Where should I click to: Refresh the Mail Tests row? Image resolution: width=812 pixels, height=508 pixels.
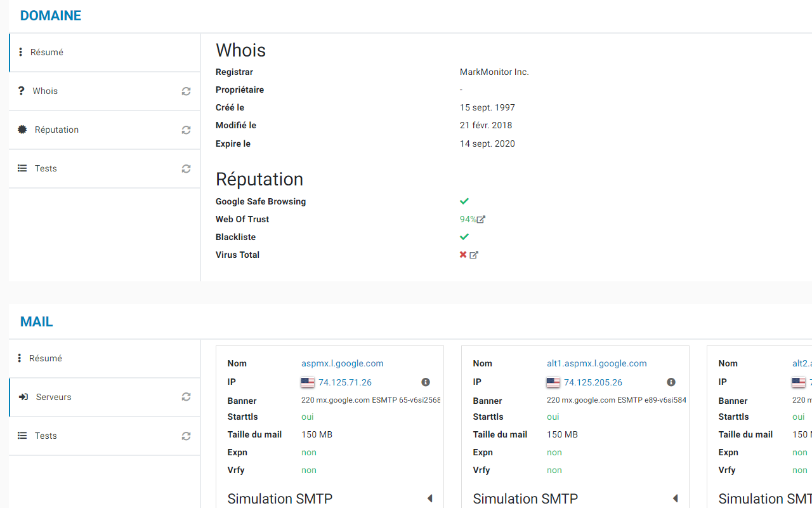(186, 436)
